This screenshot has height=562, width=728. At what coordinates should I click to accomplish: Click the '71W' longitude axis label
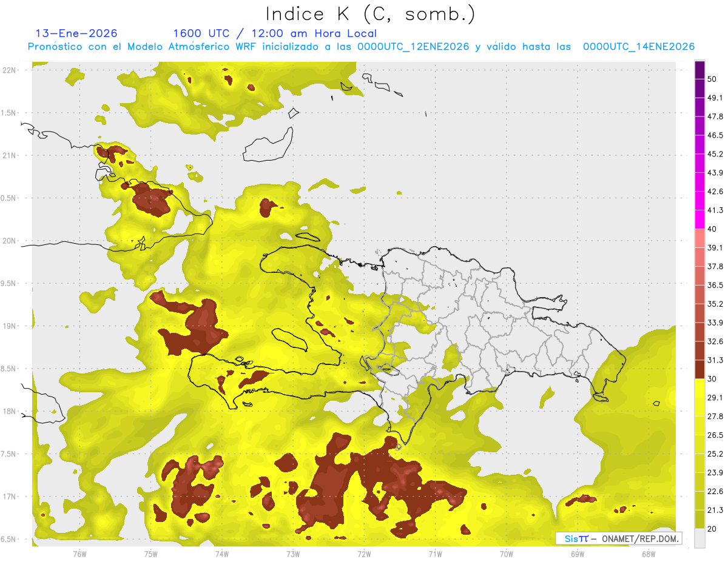(x=435, y=554)
